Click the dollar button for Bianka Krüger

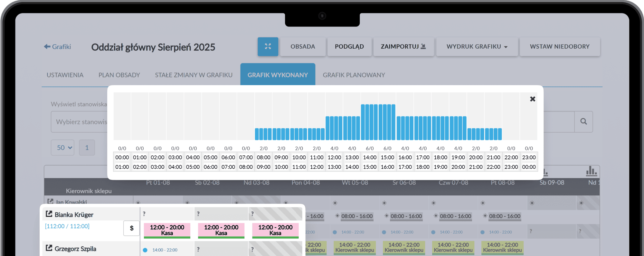point(131,228)
